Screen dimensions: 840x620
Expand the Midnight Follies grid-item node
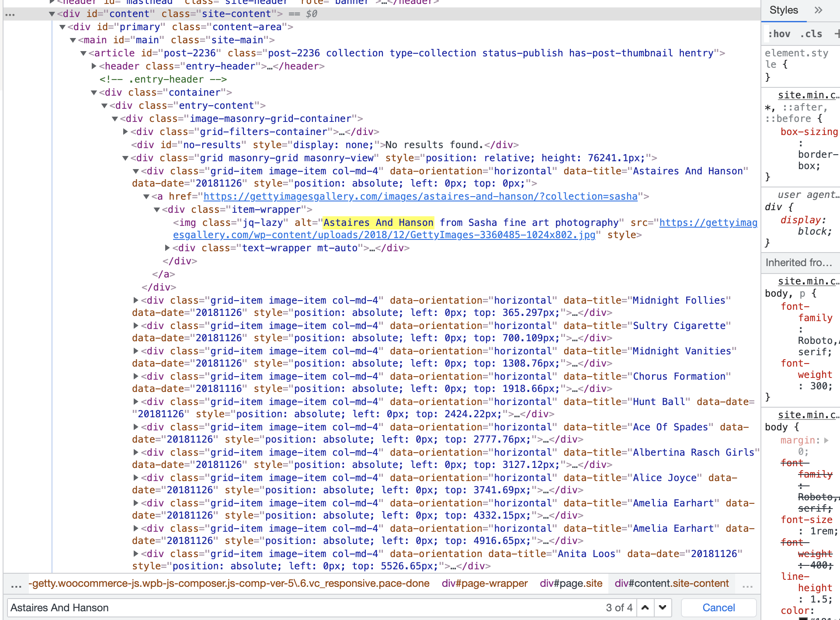click(136, 300)
